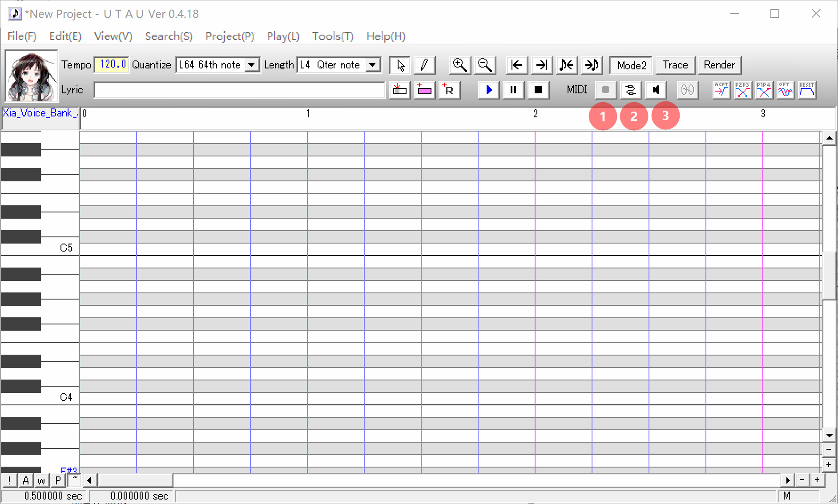Click the singer avatar portrait
Image resolution: width=838 pixels, height=504 pixels.
31,76
